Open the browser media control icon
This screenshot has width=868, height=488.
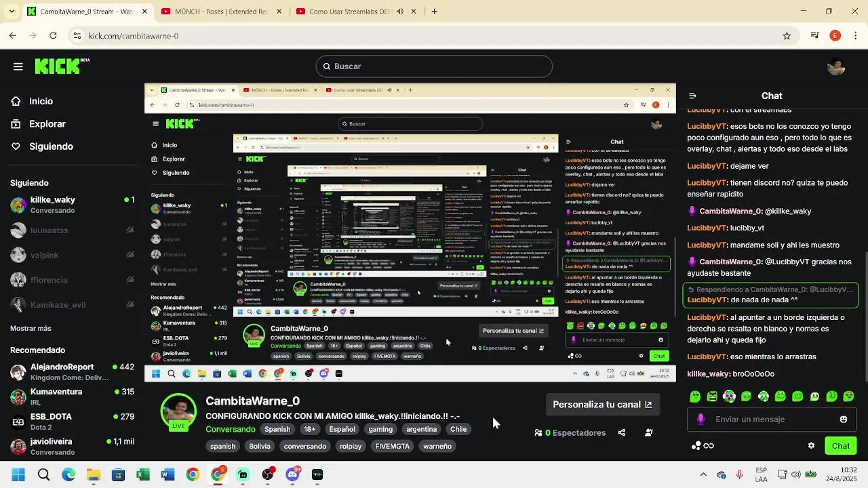click(815, 36)
